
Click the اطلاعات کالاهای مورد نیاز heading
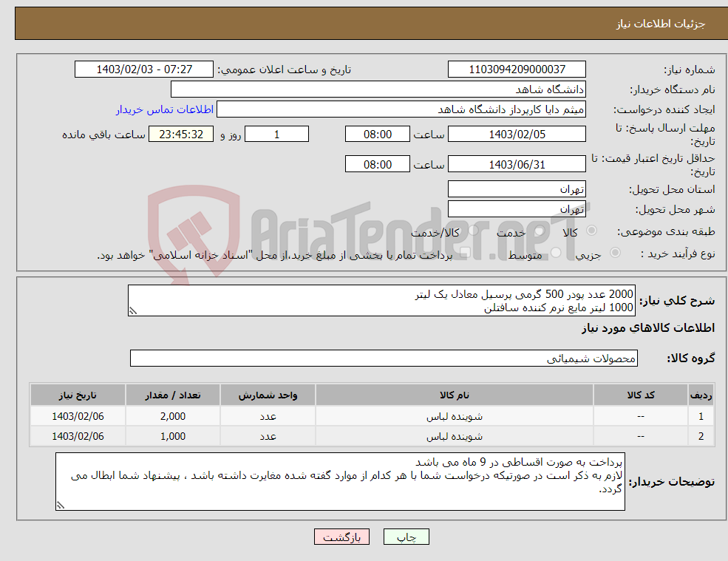648,328
